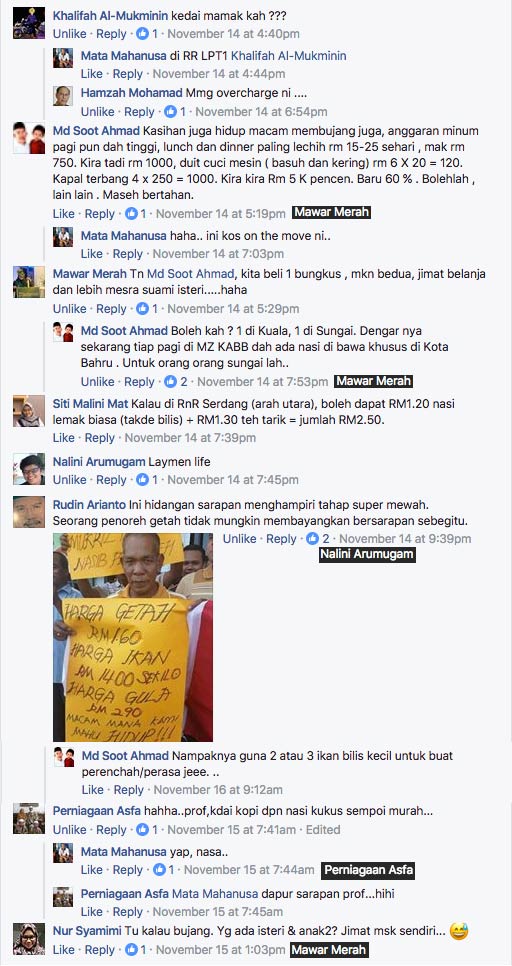Click like count icon on Khalifah's comment
This screenshot has width=512, height=966.
(x=143, y=34)
